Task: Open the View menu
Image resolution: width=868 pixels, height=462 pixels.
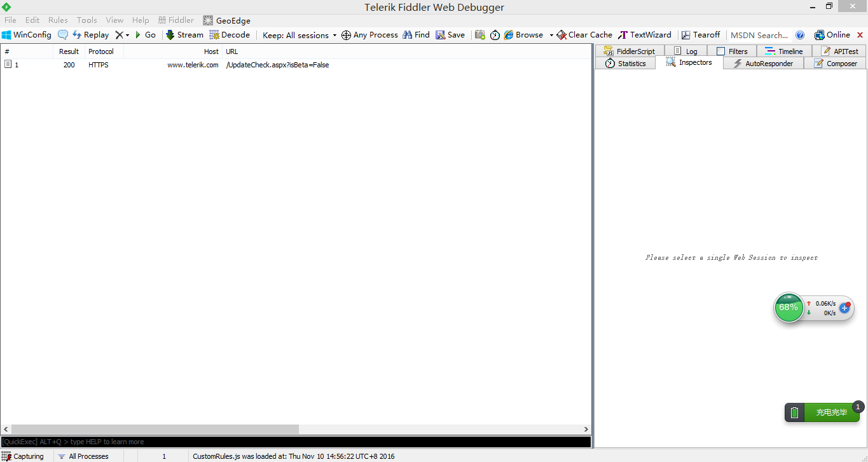Action: pyautogui.click(x=115, y=20)
